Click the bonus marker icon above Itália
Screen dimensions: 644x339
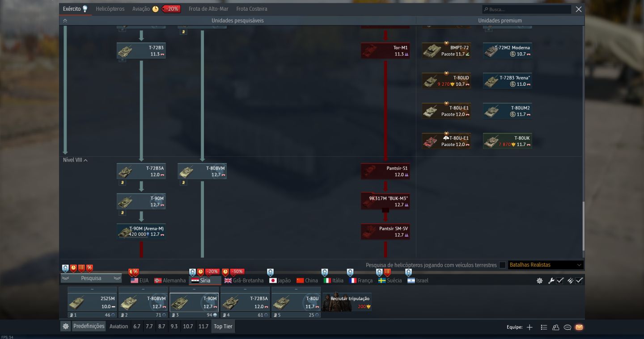325,272
